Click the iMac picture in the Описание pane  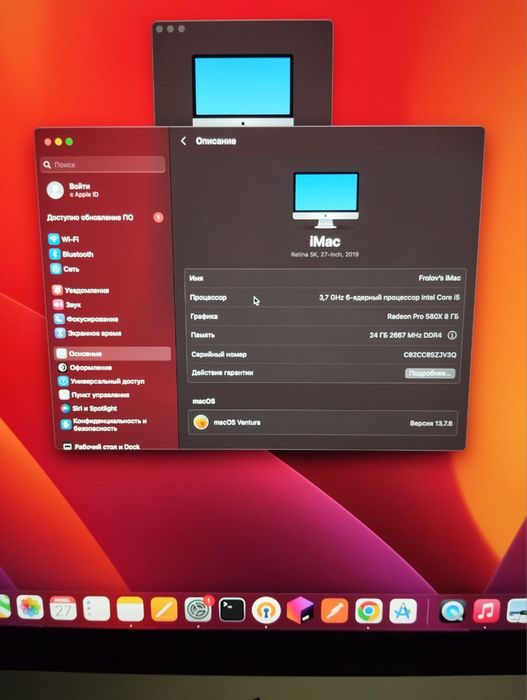point(326,200)
